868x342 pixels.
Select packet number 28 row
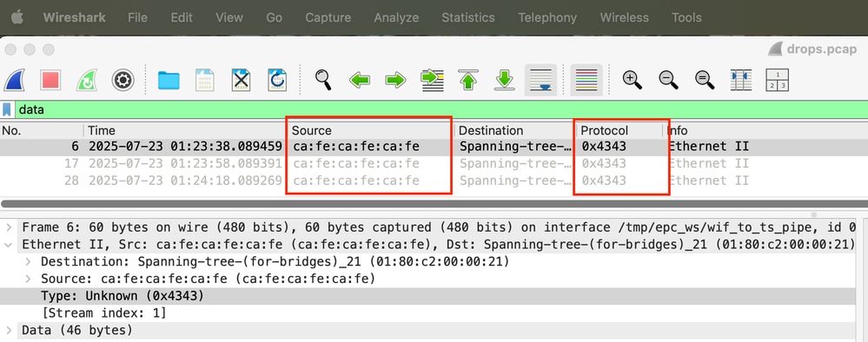point(434,181)
